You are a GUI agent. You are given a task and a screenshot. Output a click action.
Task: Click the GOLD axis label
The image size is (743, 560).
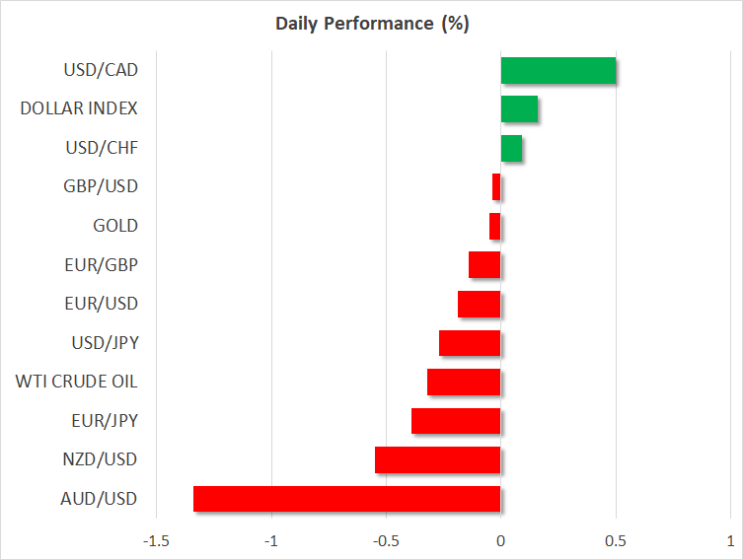tap(115, 226)
